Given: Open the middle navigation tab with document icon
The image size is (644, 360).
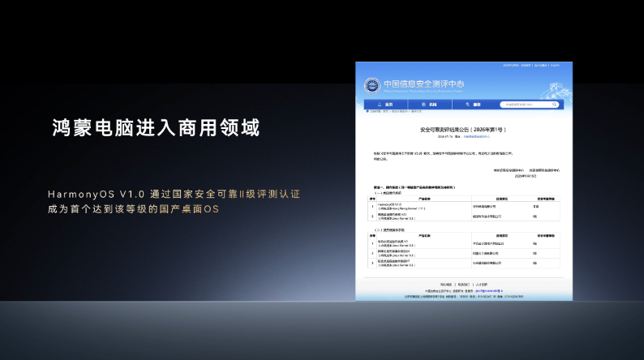Looking at the screenshot, I should [429, 105].
